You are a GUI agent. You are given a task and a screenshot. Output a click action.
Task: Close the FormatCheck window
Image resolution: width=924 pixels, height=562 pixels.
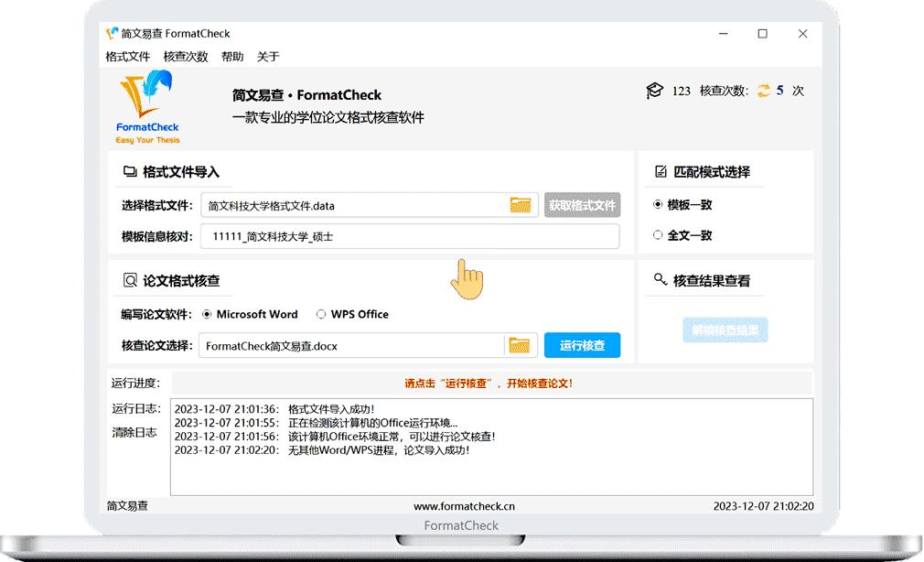tap(802, 34)
